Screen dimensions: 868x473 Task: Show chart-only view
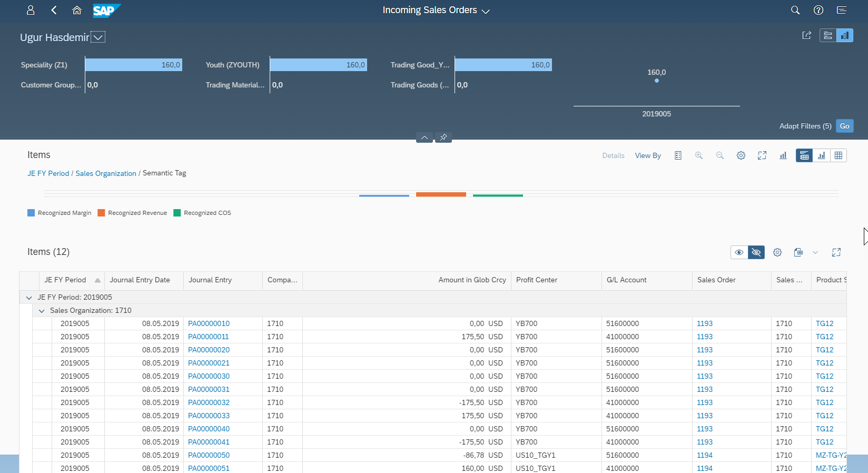click(x=822, y=155)
